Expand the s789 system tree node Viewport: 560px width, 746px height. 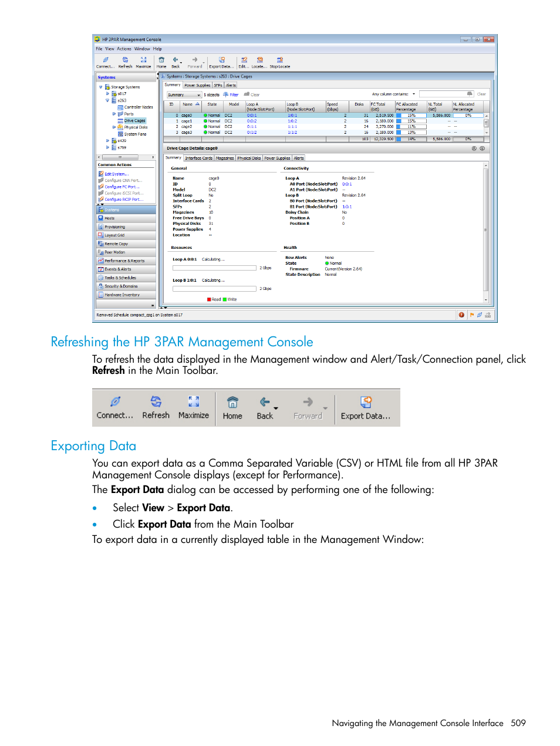pos(107,147)
